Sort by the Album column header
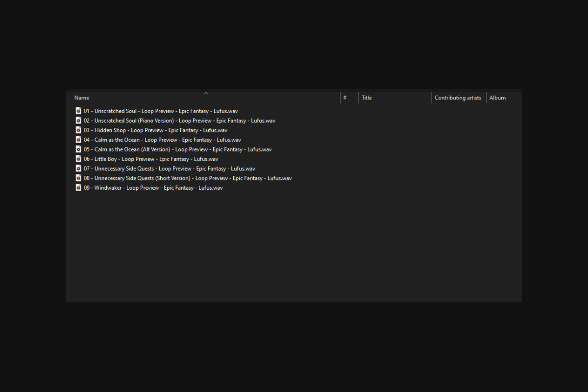 coord(497,98)
